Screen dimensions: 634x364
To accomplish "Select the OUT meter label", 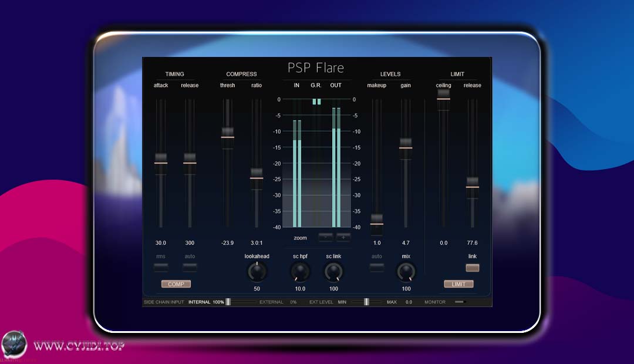I will tap(335, 85).
